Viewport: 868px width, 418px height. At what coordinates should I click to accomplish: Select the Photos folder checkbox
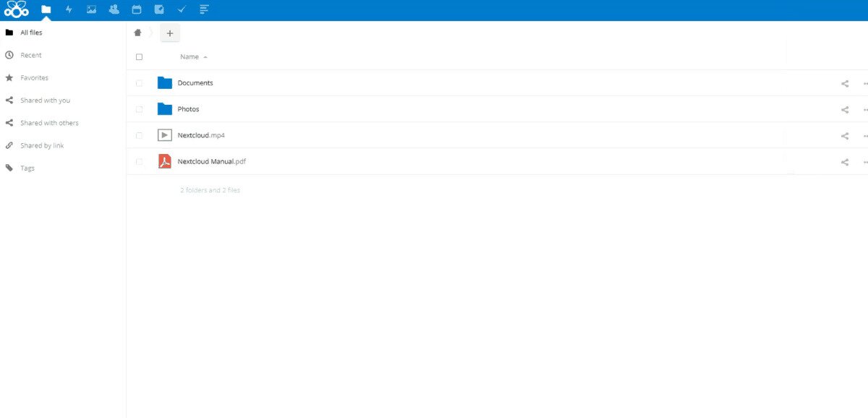139,109
